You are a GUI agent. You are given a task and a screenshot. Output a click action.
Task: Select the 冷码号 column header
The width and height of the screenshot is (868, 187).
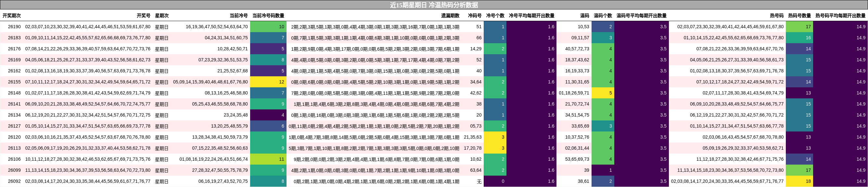475,16
